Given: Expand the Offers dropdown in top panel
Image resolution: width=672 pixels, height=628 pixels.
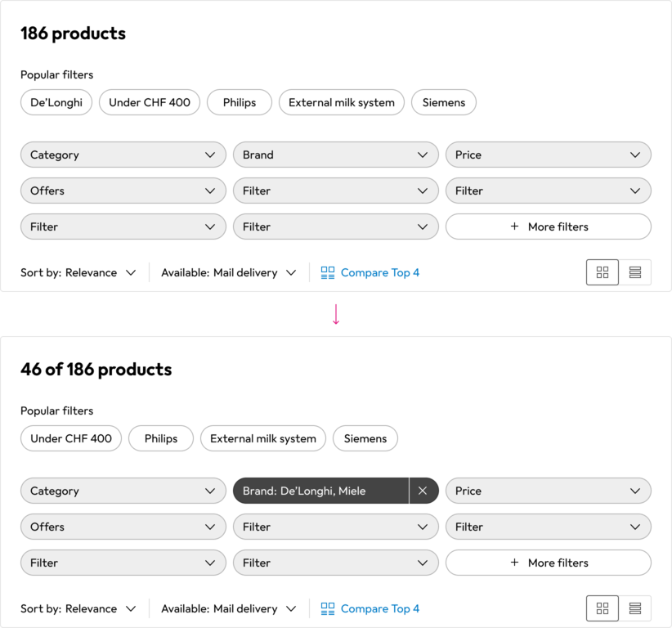Looking at the screenshot, I should (123, 191).
